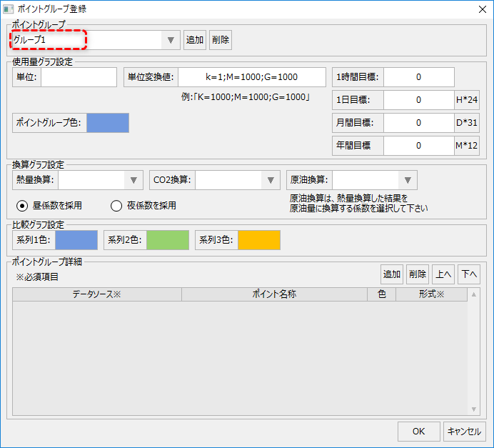Change the 系列2色 green color swatch
The image size is (494, 448).
coord(168,240)
